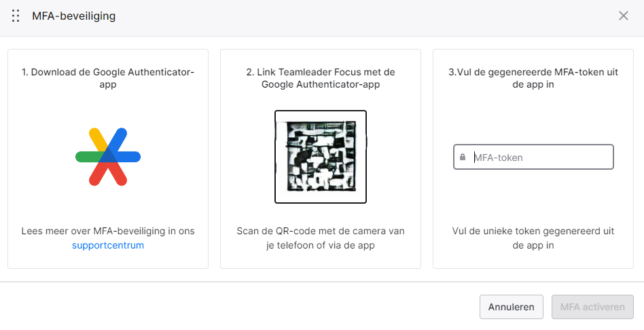Click the green arm of the Authenticator logo
This screenshot has width=644, height=330.
[88, 157]
